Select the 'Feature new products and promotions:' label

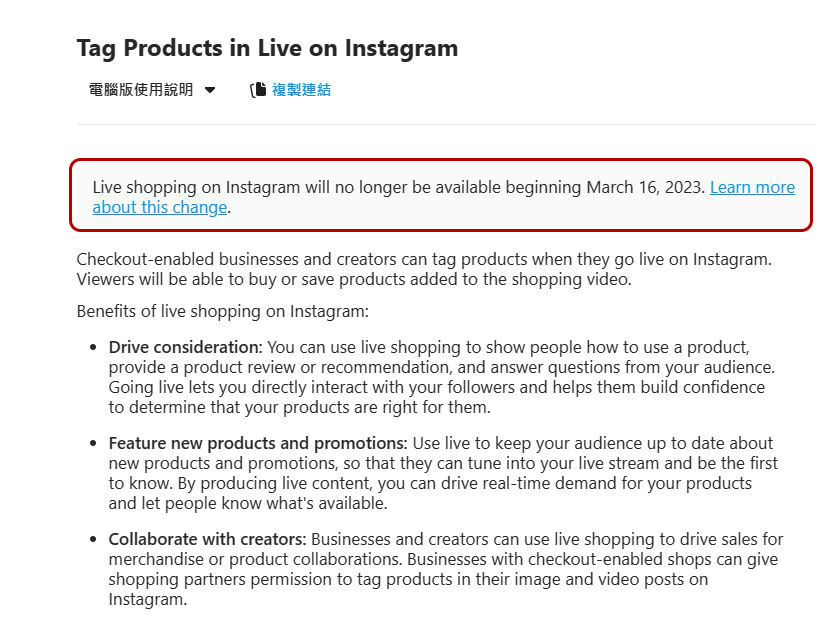point(258,443)
